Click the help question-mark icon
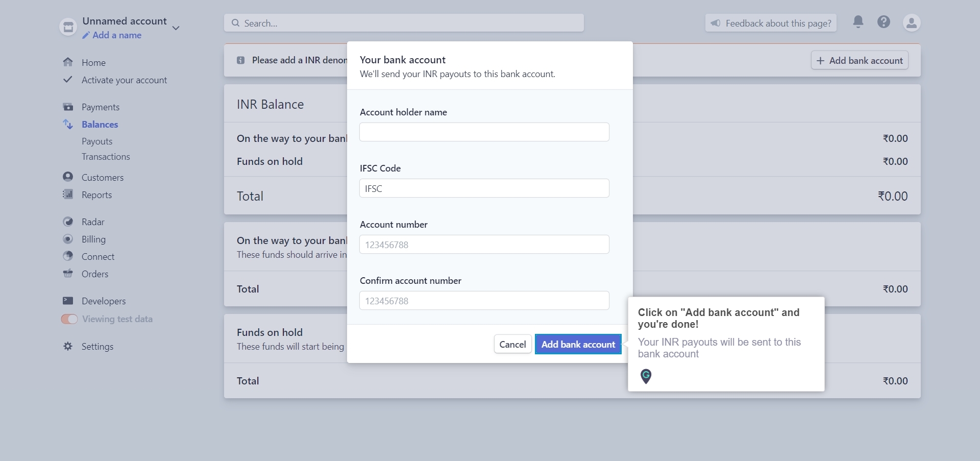Image resolution: width=980 pixels, height=461 pixels. (x=884, y=22)
